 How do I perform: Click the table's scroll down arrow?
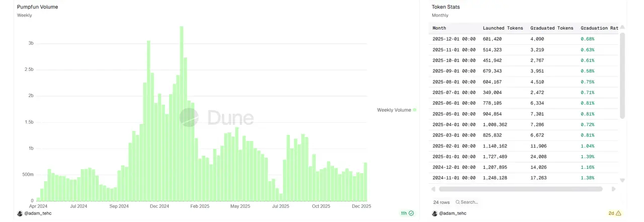tap(622, 180)
